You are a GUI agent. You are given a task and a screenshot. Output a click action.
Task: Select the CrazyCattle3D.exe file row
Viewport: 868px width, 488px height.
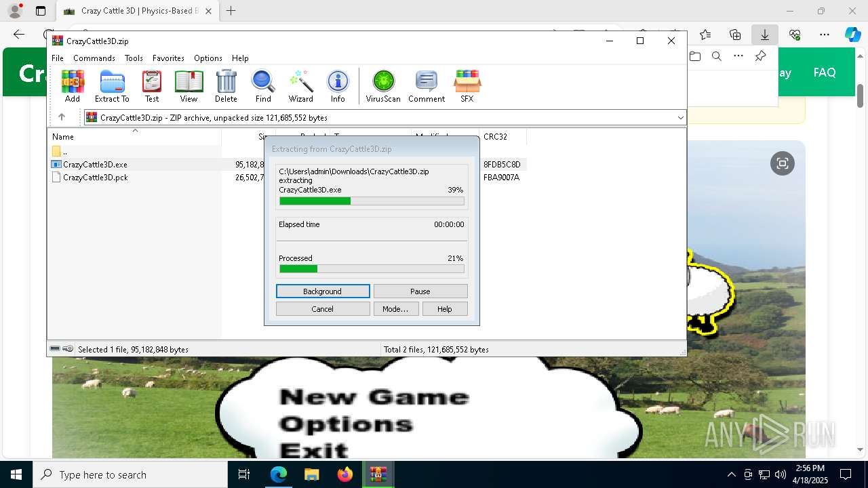(x=288, y=164)
